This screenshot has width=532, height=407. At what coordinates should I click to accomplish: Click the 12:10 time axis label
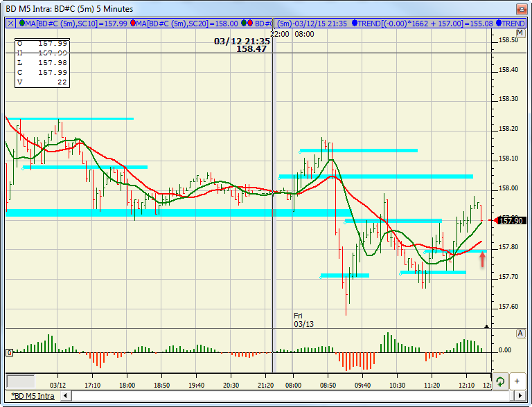click(x=466, y=386)
